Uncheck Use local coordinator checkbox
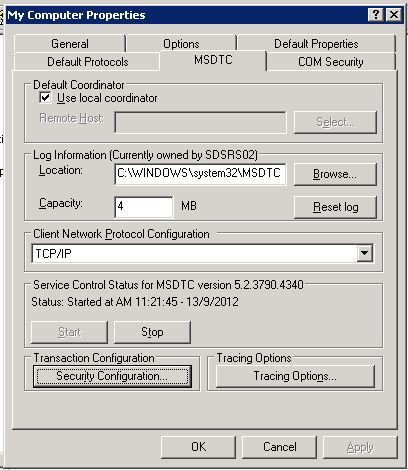 point(45,98)
